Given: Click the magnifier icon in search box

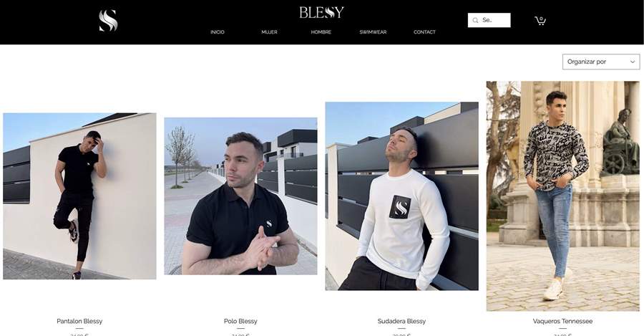Looking at the screenshot, I should [x=475, y=20].
